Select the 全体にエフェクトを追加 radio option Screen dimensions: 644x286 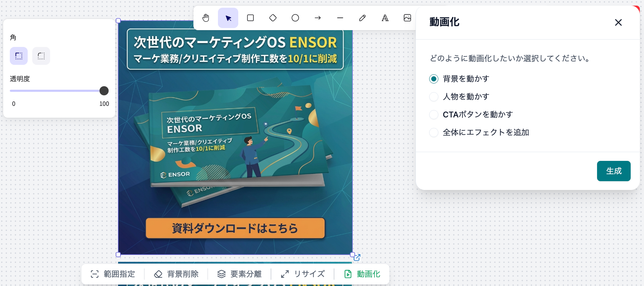click(434, 132)
